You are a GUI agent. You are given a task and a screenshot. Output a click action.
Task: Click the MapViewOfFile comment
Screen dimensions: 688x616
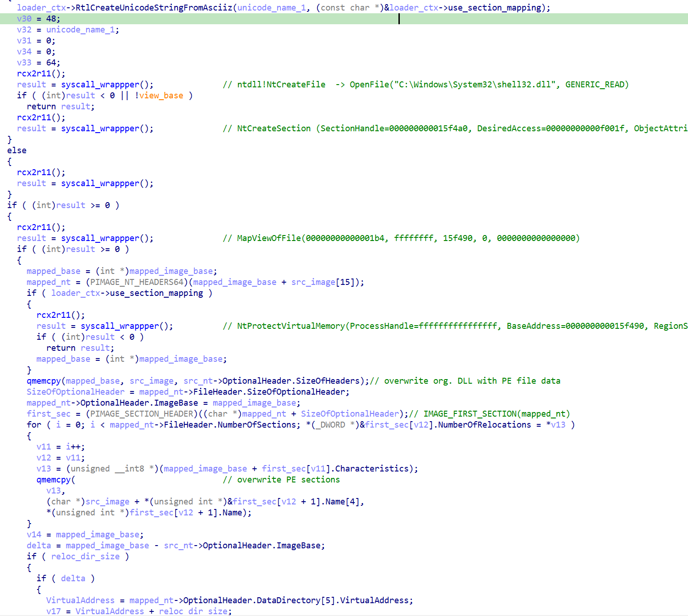pos(401,238)
